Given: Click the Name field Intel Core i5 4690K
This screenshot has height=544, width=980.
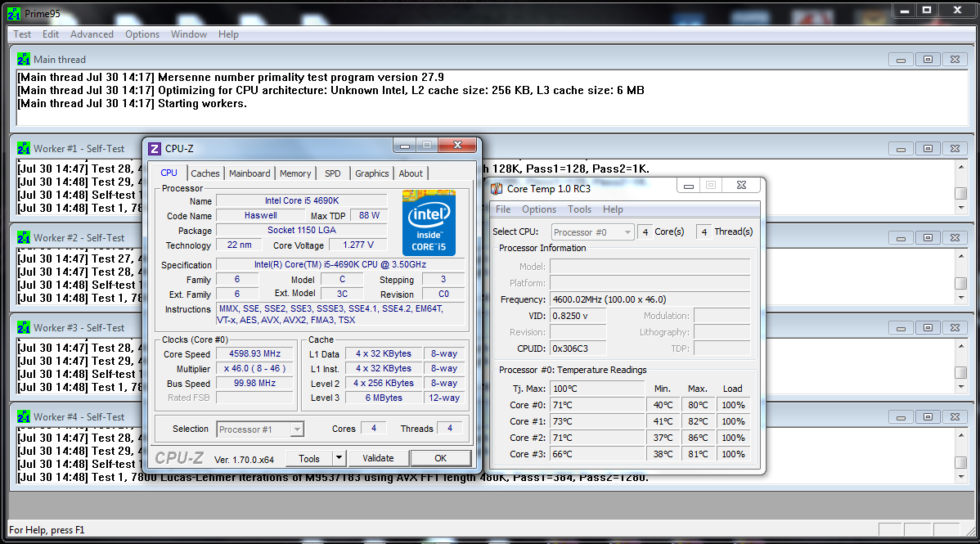Looking at the screenshot, I should coord(302,201).
